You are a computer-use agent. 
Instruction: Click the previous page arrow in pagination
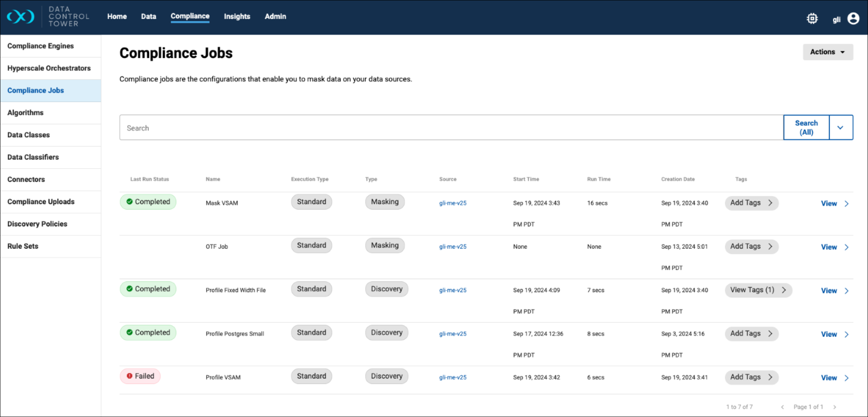pos(782,407)
